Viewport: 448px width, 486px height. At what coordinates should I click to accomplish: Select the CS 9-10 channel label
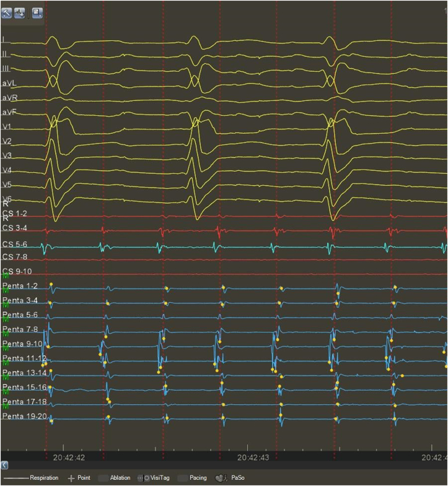tap(17, 271)
